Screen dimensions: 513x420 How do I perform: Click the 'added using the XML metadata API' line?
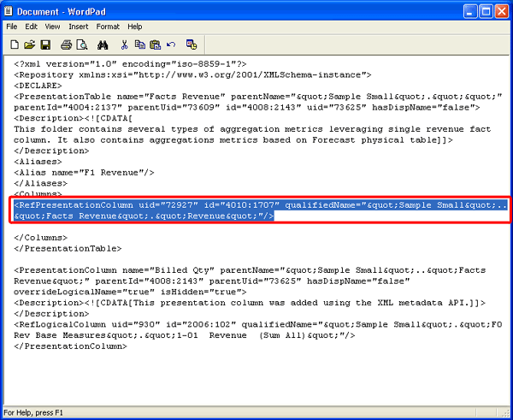250,303
